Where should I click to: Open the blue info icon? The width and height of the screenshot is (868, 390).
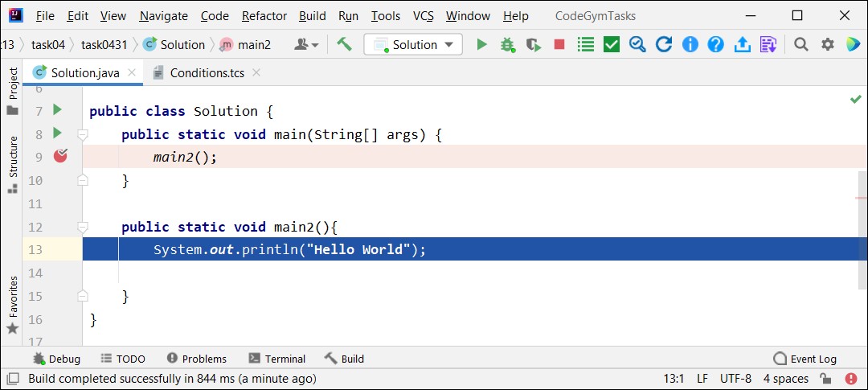tap(690, 44)
